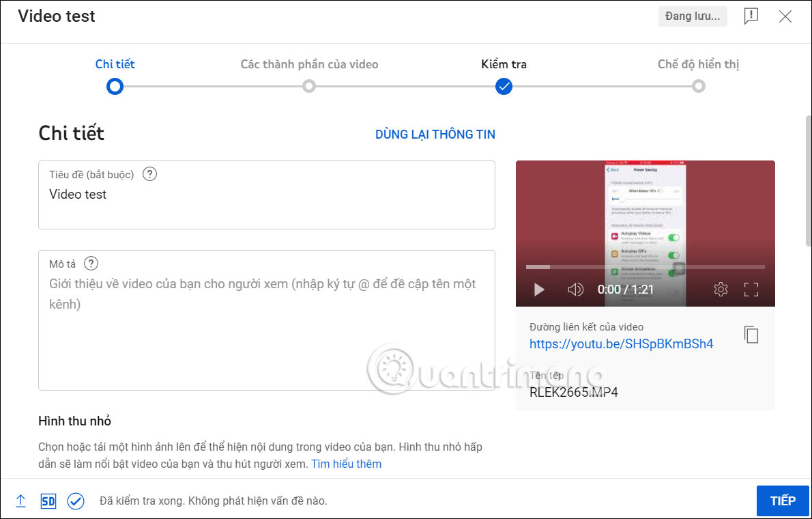
Task: Click the upload status arrow icon
Action: (20, 501)
